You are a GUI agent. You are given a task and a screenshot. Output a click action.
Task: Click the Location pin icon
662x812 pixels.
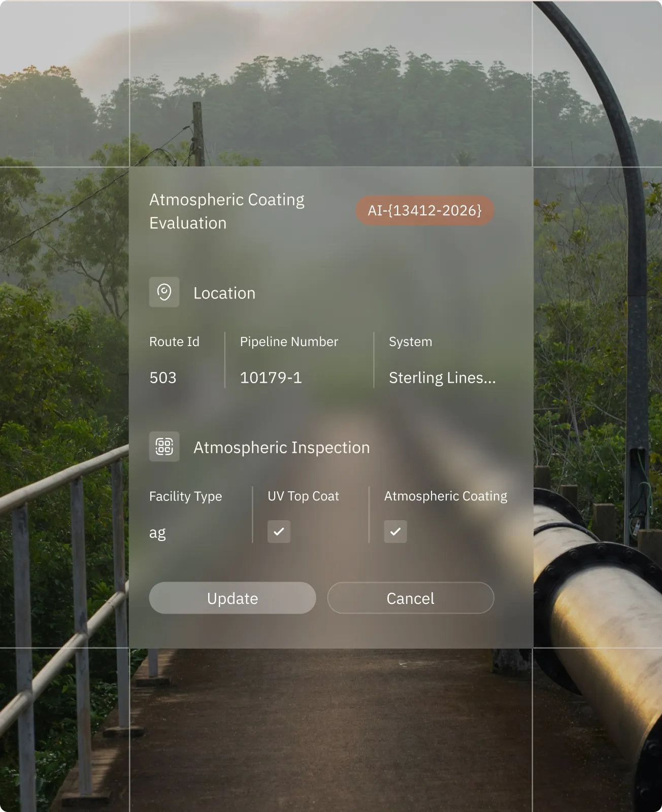click(164, 292)
